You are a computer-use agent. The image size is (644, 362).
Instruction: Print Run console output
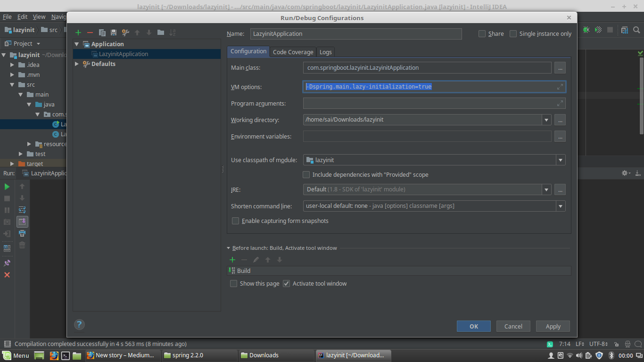point(22,233)
